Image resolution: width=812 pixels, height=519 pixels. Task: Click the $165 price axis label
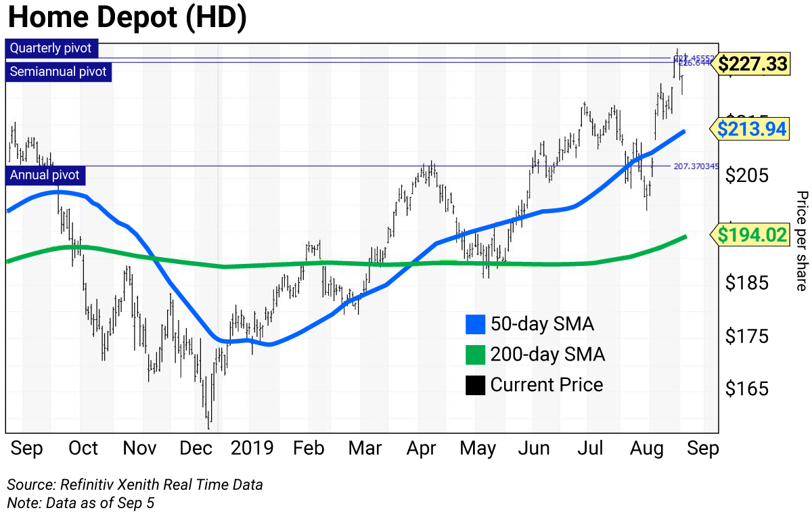(x=748, y=389)
